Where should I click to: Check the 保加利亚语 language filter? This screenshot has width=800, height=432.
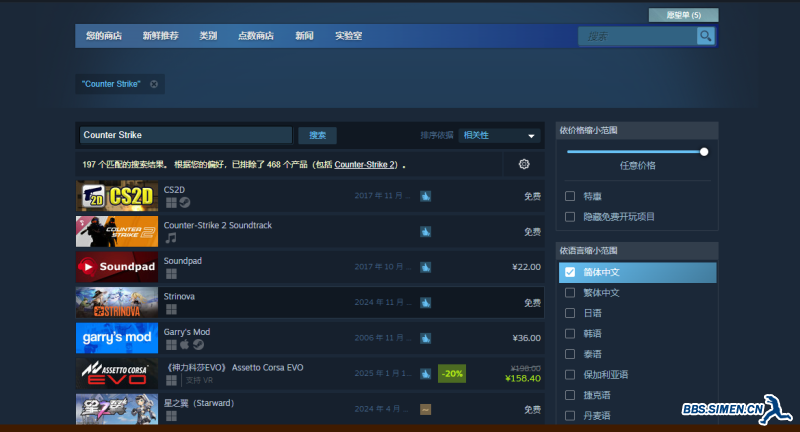click(570, 375)
